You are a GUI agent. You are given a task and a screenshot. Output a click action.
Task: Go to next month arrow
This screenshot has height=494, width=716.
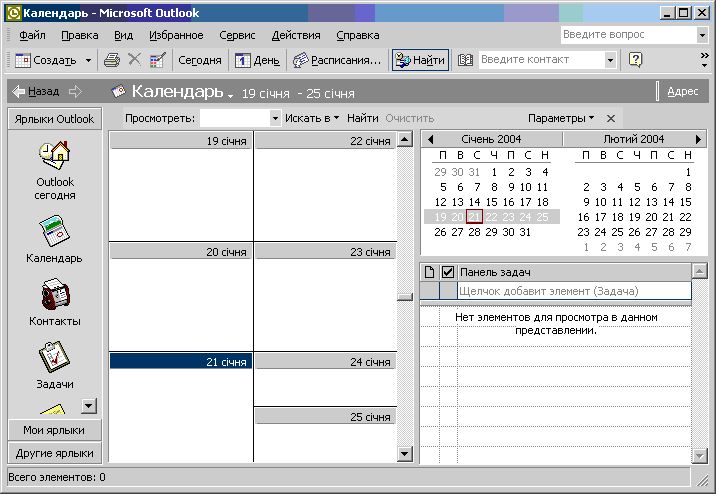(698, 139)
